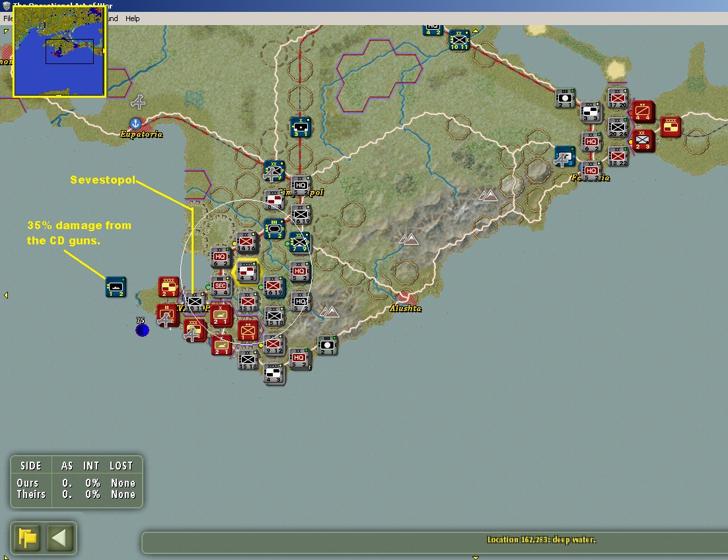The height and width of the screenshot is (560, 728).
Task: Select the Soviet II artillery unit with plane
Action: point(167,316)
